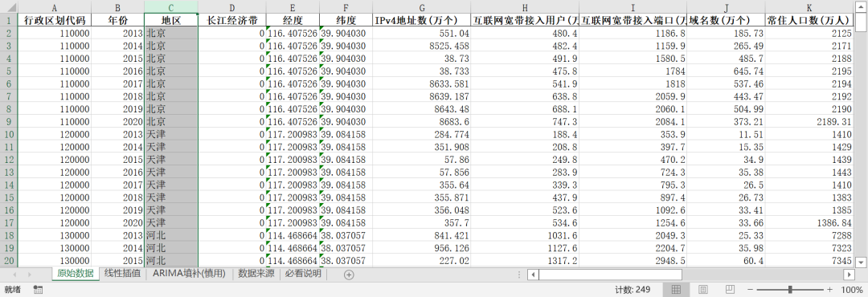Switch to Page Layout view icon

[703, 289]
